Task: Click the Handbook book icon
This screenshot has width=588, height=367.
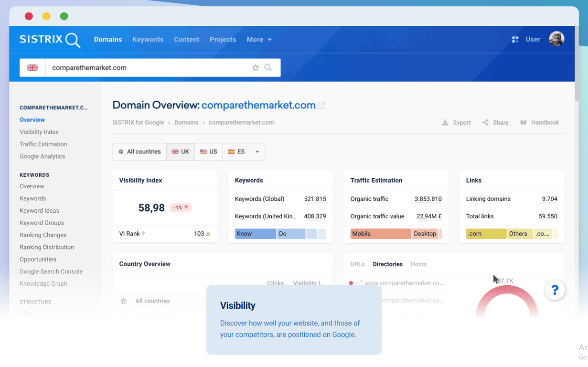Action: tap(524, 123)
